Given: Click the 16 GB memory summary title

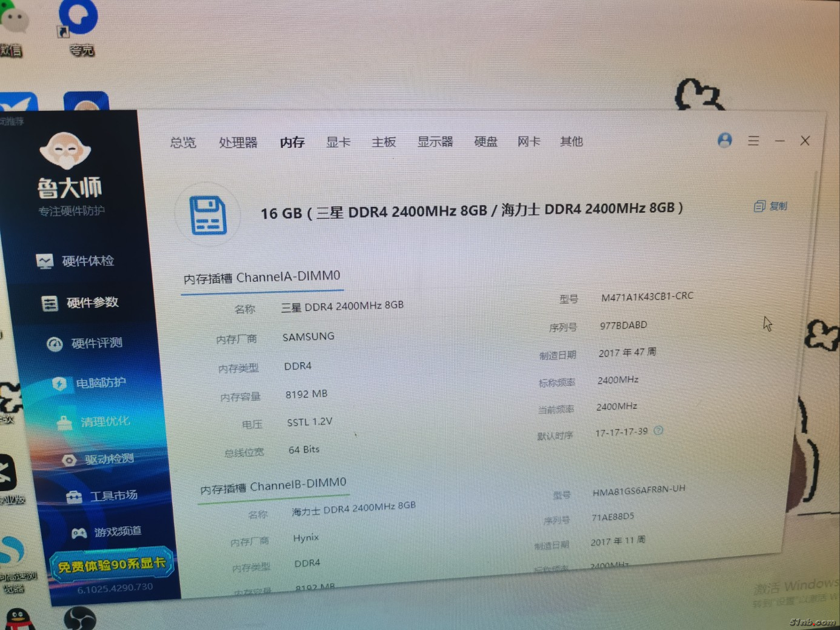Looking at the screenshot, I should (x=472, y=210).
